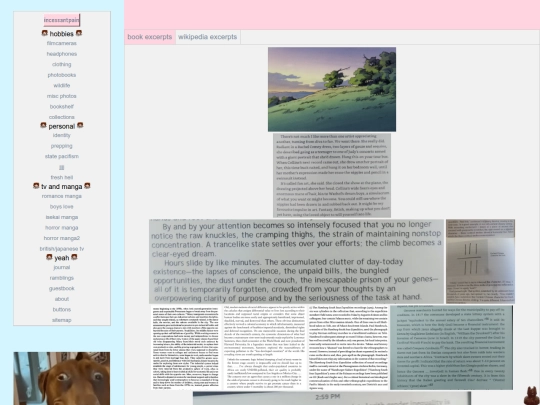Image resolution: width=540 pixels, height=405 pixels.
Task: Click the tv and manga heading
Action: click(x=62, y=187)
